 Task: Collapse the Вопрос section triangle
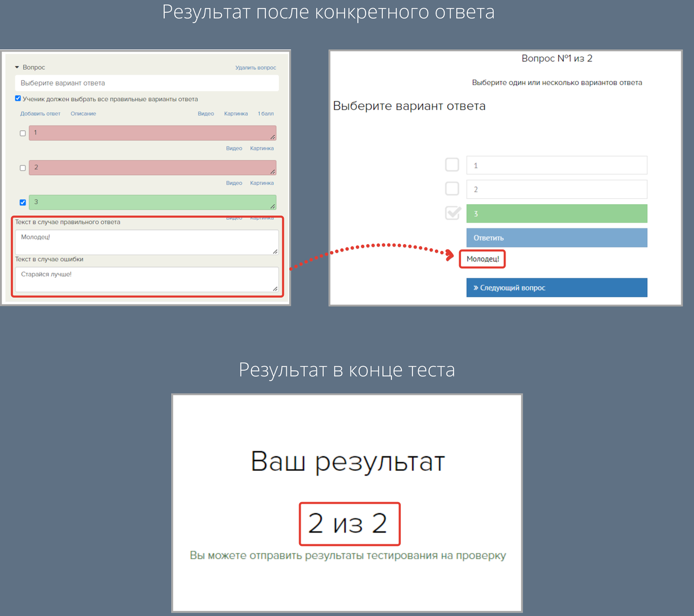tap(17, 68)
